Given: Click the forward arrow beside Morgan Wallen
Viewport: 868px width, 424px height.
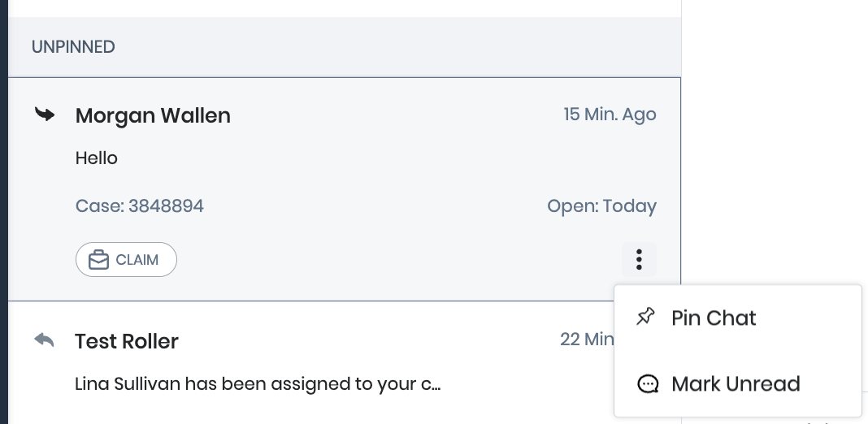Looking at the screenshot, I should pos(45,115).
